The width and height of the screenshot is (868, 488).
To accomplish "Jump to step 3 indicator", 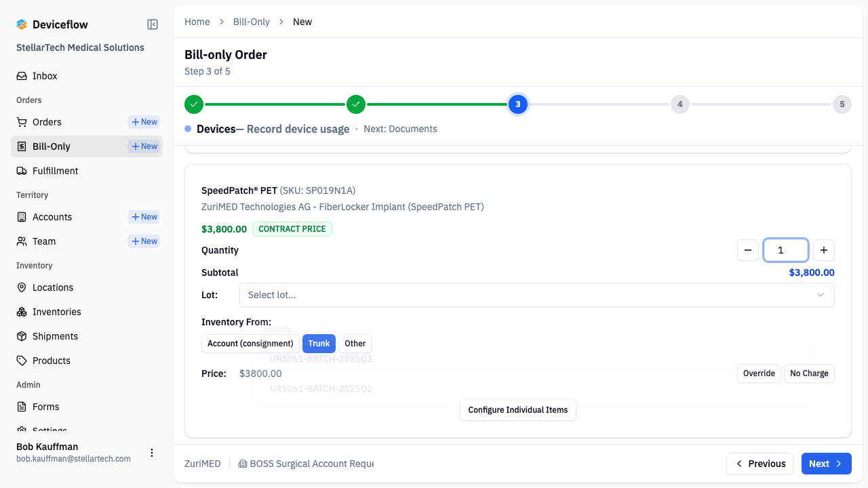I will (x=518, y=104).
